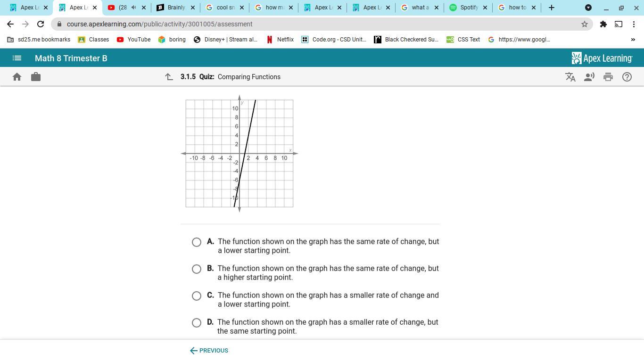The image size is (644, 362).
Task: Activate the text-to-speech read aloud icon
Action: [x=589, y=76]
